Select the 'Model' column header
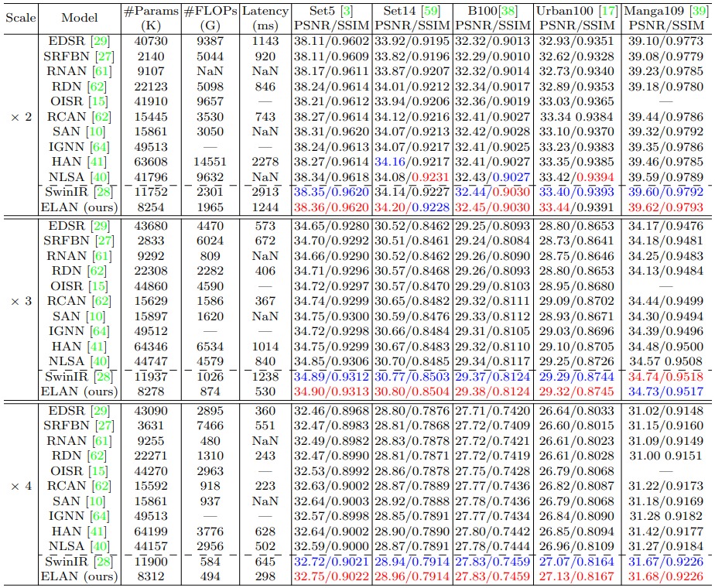This screenshot has height=588, width=715. pos(80,18)
